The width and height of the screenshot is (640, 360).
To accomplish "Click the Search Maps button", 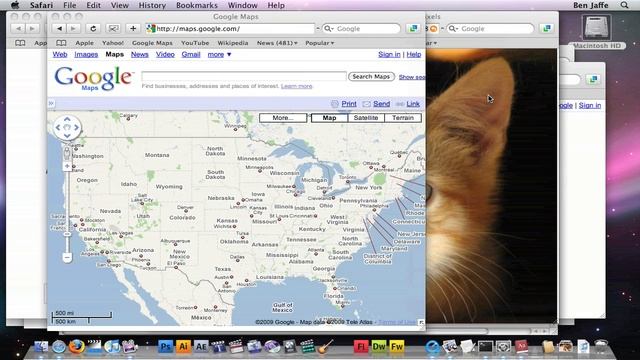I will coord(371,76).
